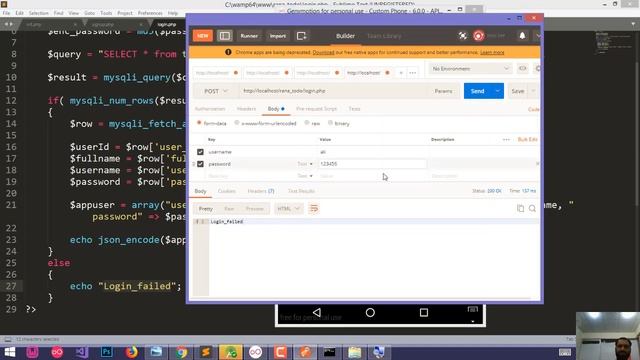Viewport: 640px width, 360px height.
Task: Tap the Android home circle in emulator
Action: 370,313
